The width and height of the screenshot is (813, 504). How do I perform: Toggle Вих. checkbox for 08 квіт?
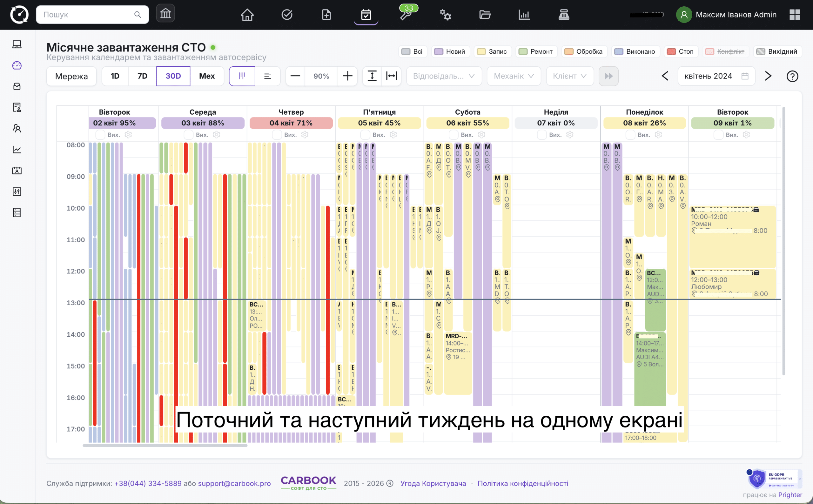pyautogui.click(x=630, y=135)
